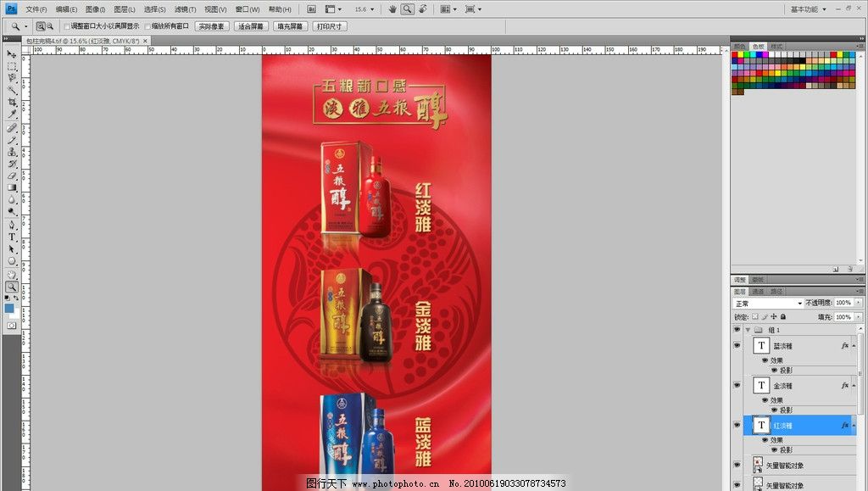Choose the Zoom Out mode icon
The width and height of the screenshot is (868, 491).
(50, 26)
